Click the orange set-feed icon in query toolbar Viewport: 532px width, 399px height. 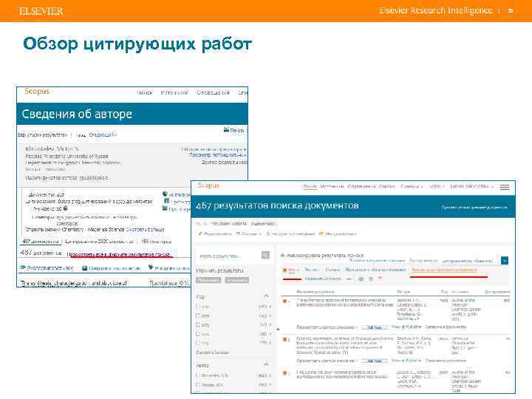[x=321, y=233]
